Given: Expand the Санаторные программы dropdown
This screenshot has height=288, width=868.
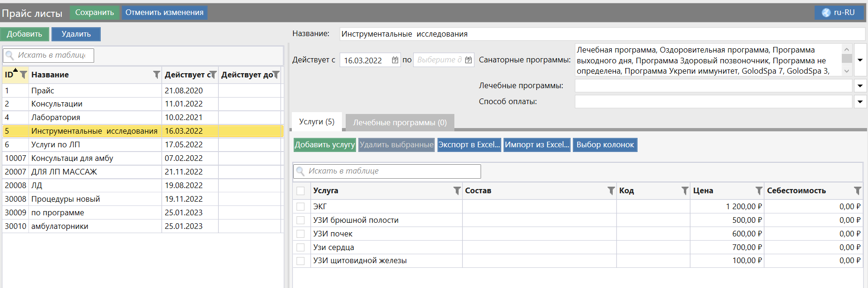Looking at the screenshot, I should click(x=860, y=60).
